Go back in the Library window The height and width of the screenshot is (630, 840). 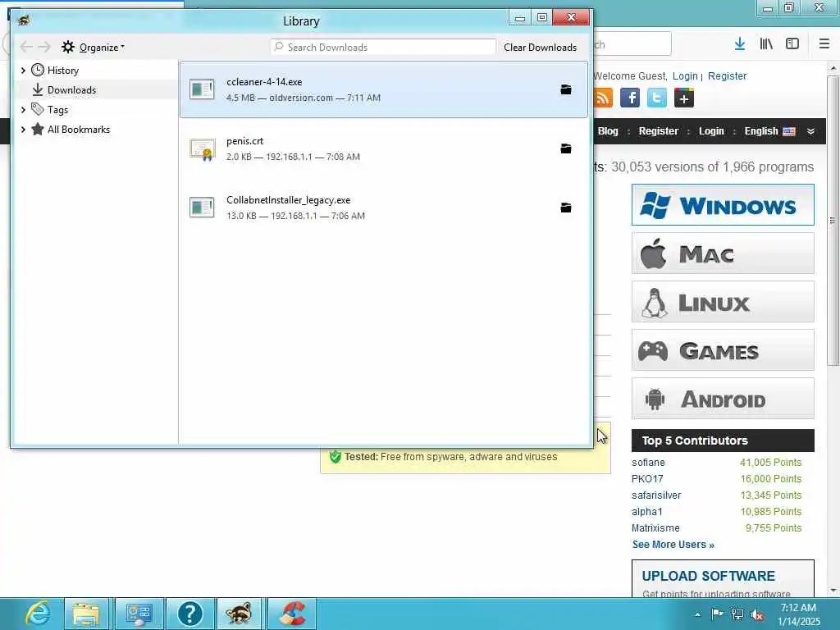[x=26, y=47]
